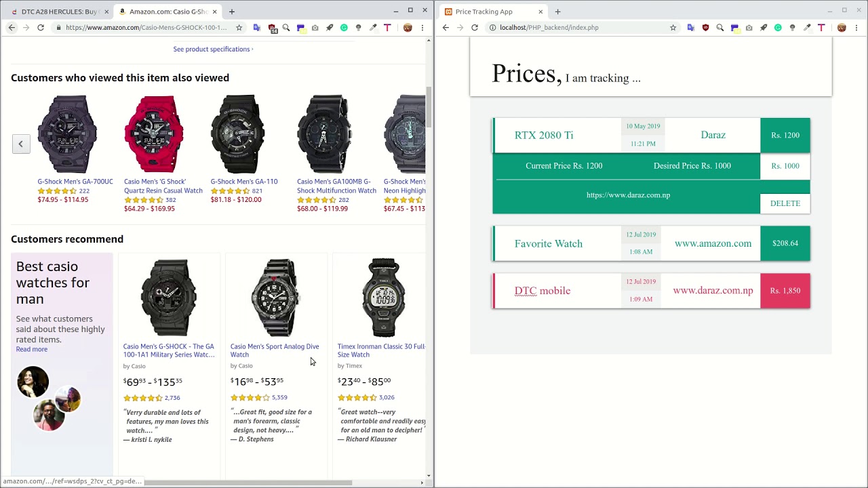Close the DTC A28 HERCULES tab
The width and height of the screenshot is (868, 488).
point(106,12)
